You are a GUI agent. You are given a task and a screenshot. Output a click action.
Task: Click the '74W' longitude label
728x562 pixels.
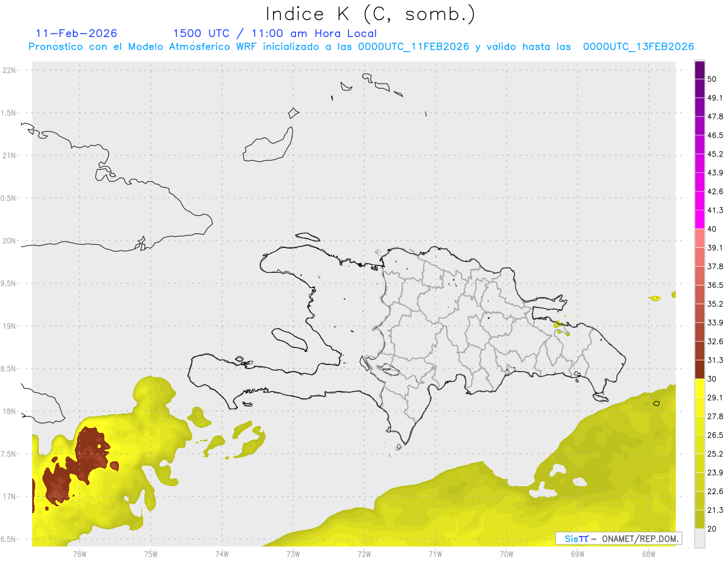pyautogui.click(x=221, y=554)
